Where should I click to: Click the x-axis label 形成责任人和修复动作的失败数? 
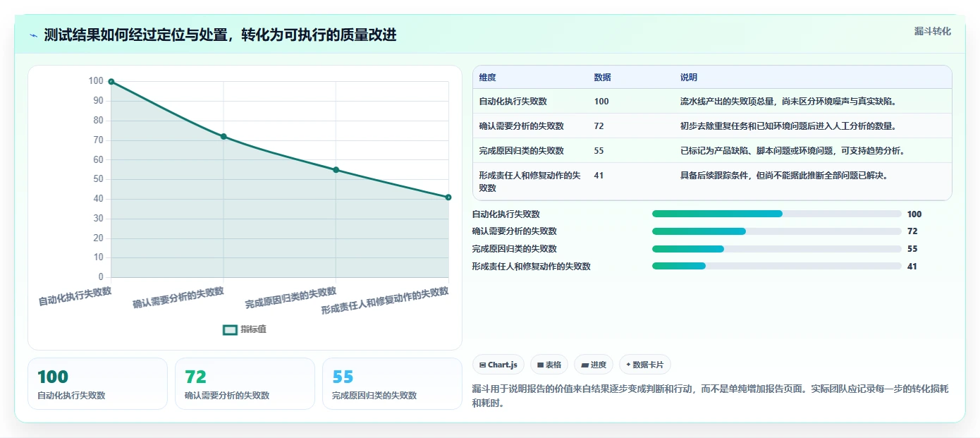(386, 300)
